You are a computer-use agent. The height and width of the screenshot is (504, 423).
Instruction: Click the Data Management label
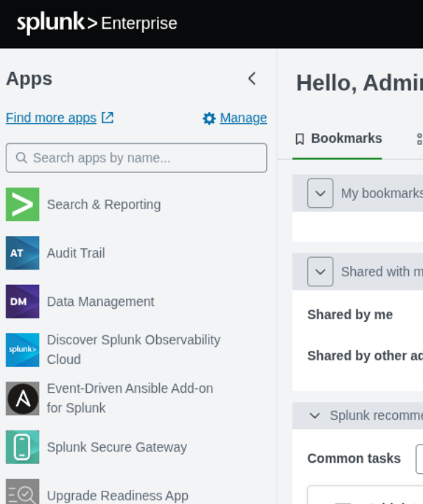click(101, 302)
